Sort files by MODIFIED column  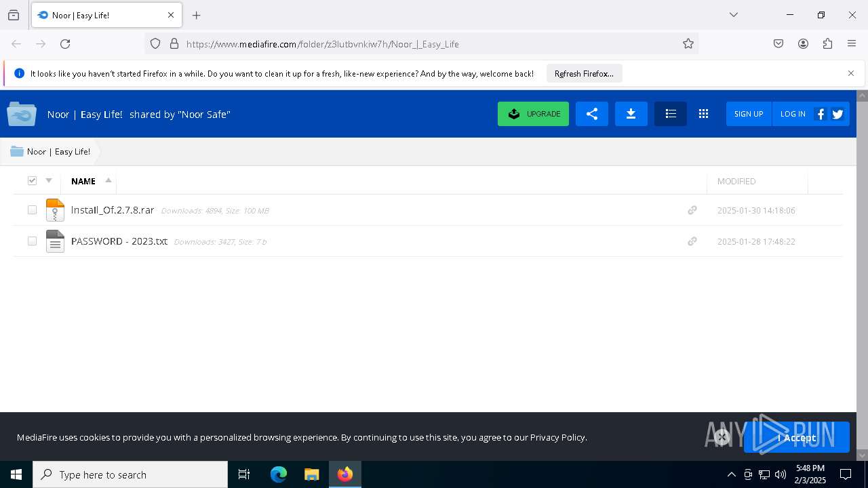pos(736,181)
